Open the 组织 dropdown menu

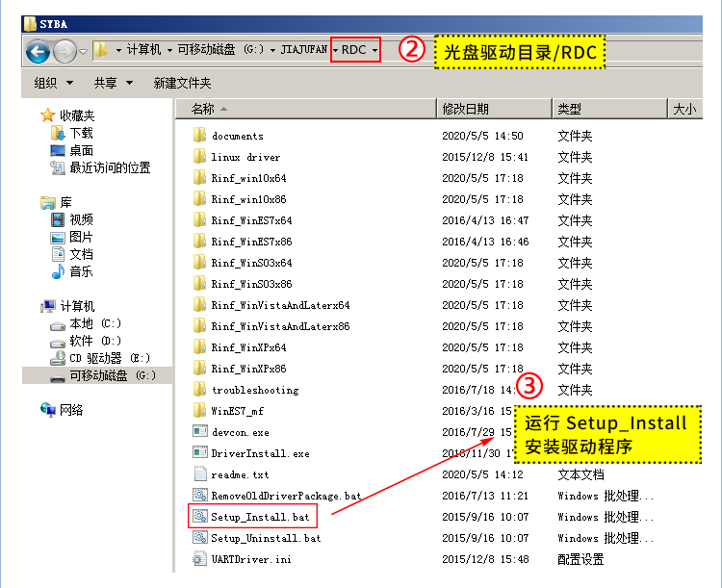(52, 84)
